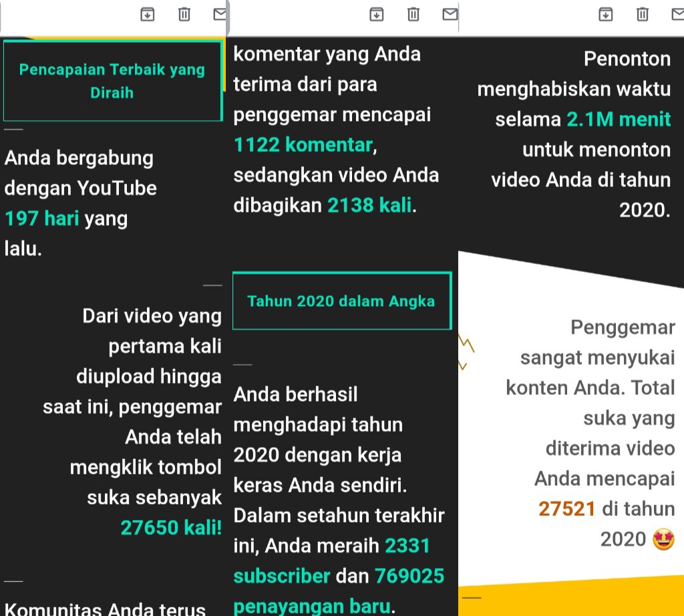Tap the 'mengklik tombol' line
The image size is (684, 616).
(146, 467)
